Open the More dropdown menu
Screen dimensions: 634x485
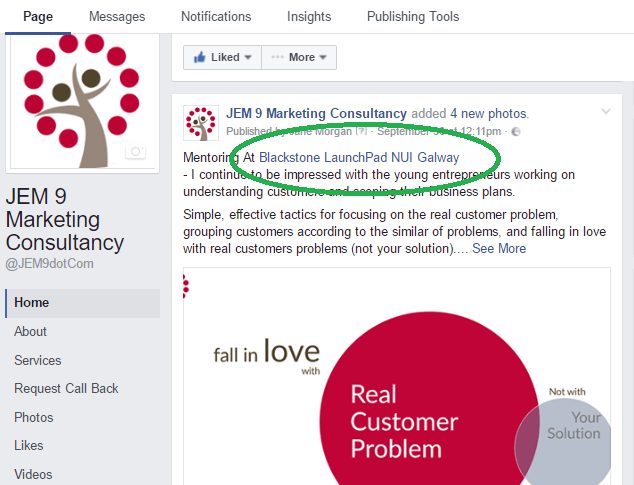click(299, 57)
